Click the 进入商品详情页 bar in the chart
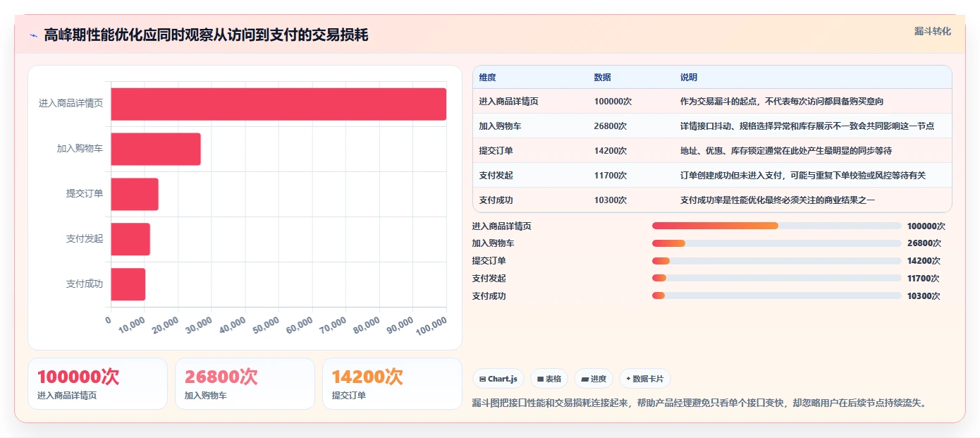Image resolution: width=980 pixels, height=438 pixels. click(x=278, y=104)
